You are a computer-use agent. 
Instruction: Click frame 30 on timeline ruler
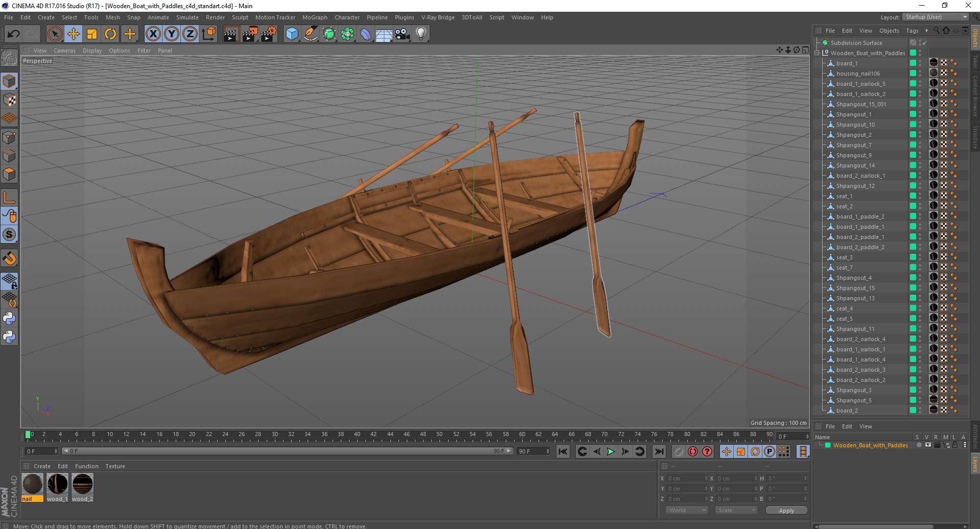pyautogui.click(x=275, y=435)
